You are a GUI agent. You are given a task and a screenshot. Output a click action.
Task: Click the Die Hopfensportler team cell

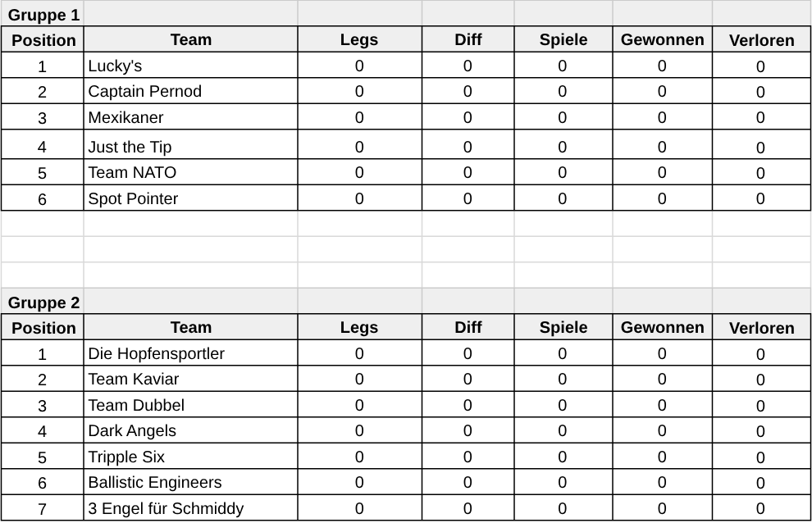(x=190, y=353)
